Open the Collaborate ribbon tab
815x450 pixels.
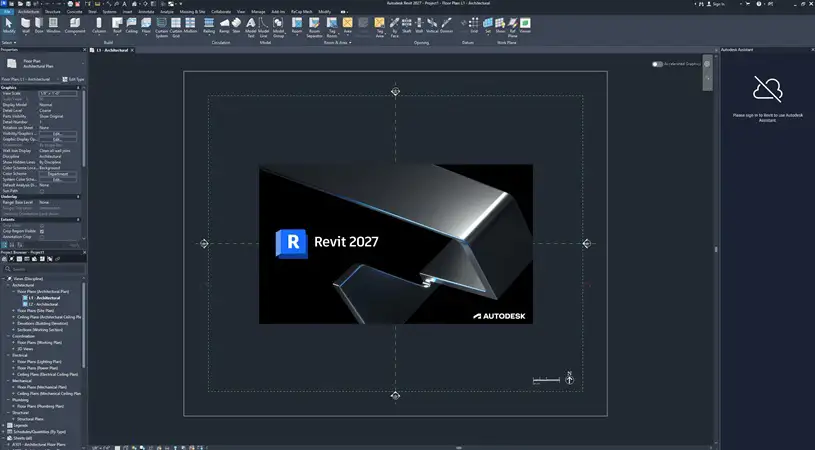[x=221, y=11]
